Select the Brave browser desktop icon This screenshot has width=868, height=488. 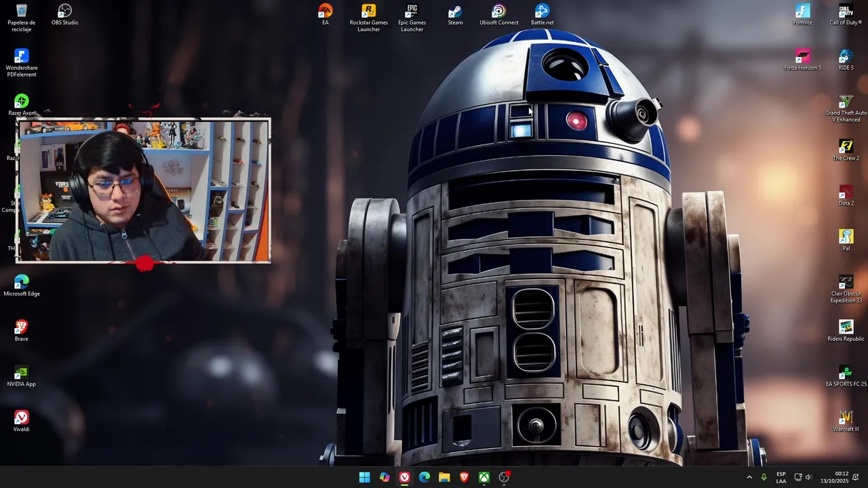[22, 331]
